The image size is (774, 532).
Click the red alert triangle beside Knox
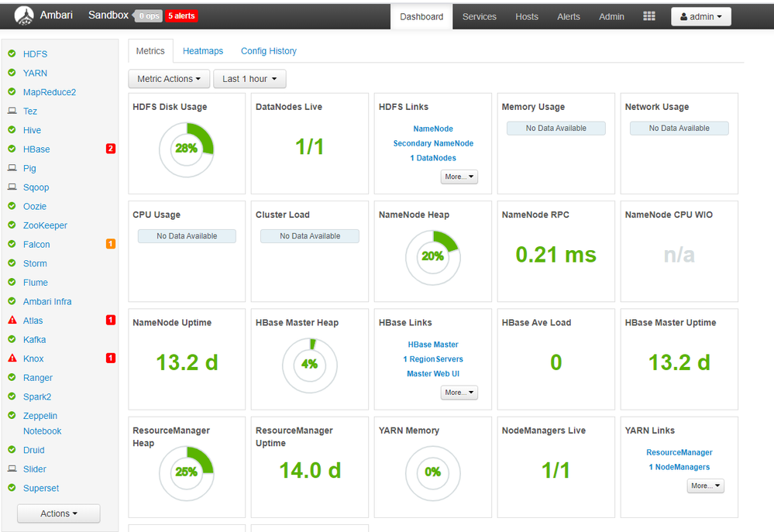click(x=12, y=359)
